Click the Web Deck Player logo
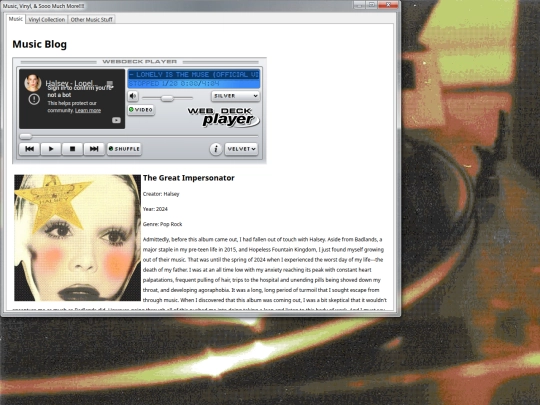Image resolution: width=540 pixels, height=405 pixels. tap(223, 117)
